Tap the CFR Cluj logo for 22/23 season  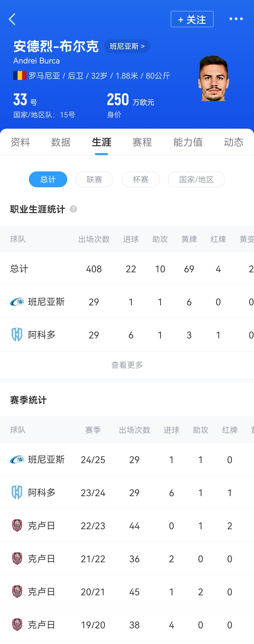17,525
